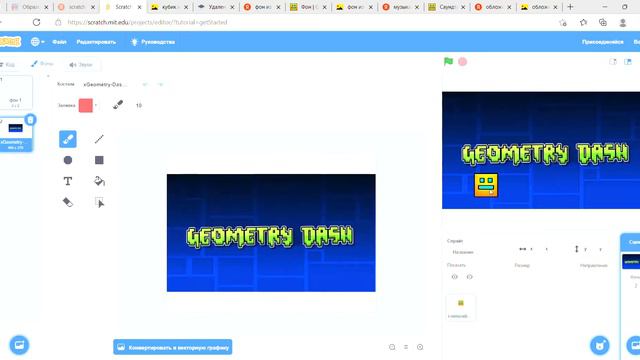Close the active Scratch browser tab
Viewport: 640px width, 360px height.
[139, 7]
